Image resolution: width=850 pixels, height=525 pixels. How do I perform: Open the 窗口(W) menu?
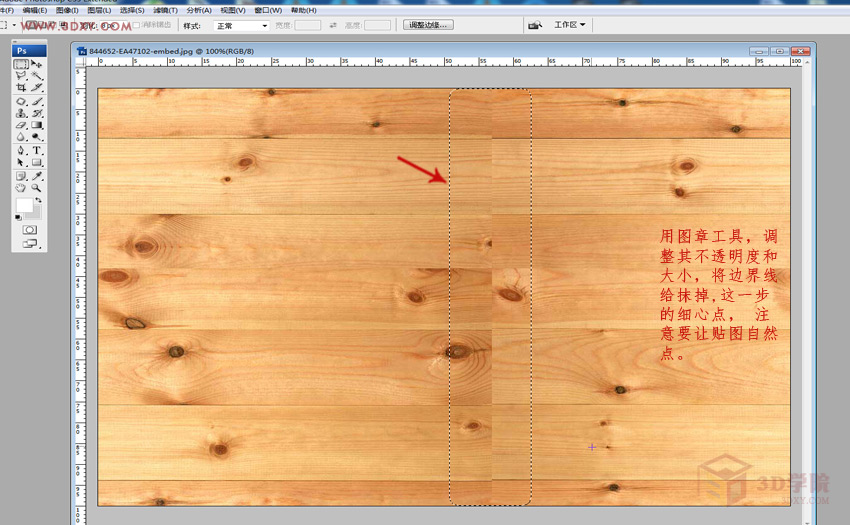[268, 10]
